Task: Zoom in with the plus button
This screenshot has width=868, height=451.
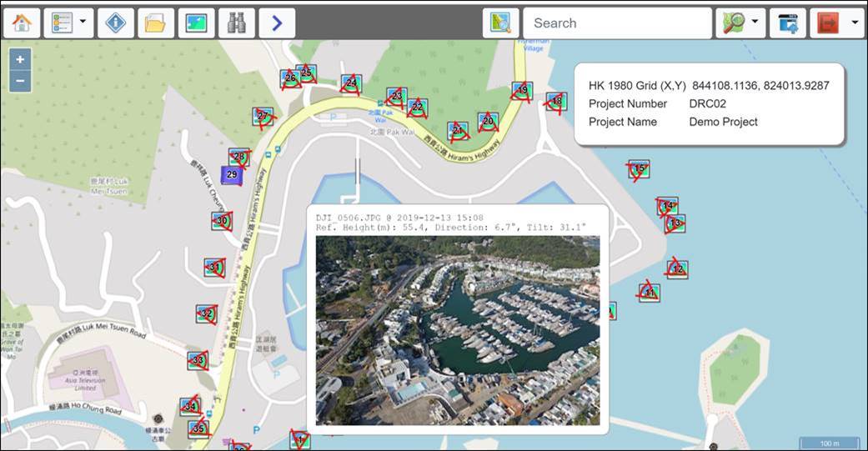Action: [21, 59]
